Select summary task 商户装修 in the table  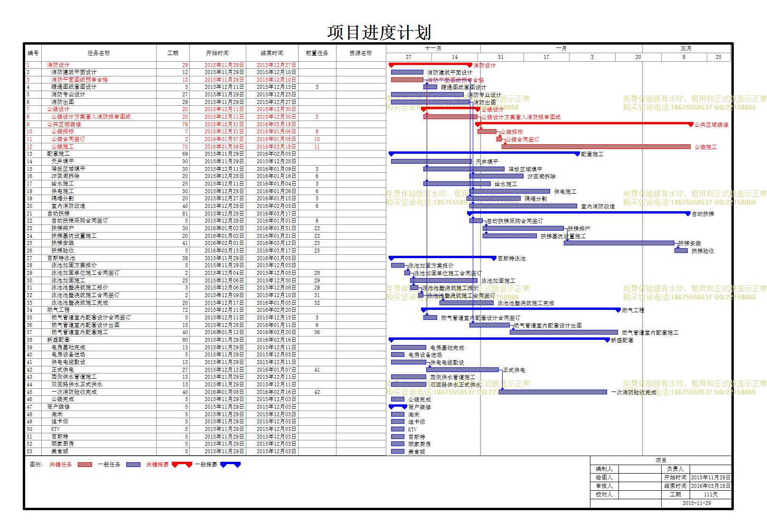coord(58,407)
